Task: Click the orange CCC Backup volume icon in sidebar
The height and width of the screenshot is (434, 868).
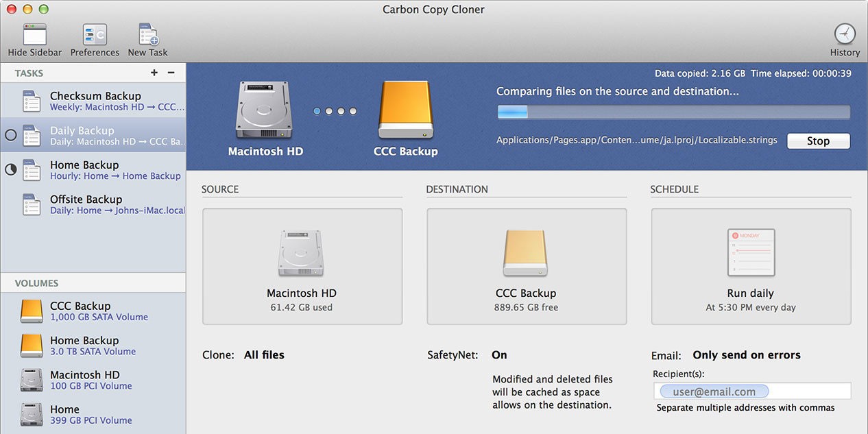Action: (x=32, y=311)
